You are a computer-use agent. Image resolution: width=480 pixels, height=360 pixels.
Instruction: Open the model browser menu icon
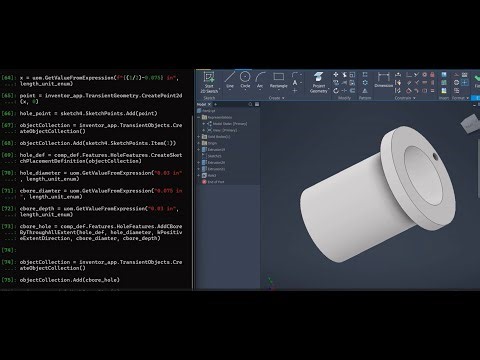click(x=257, y=104)
